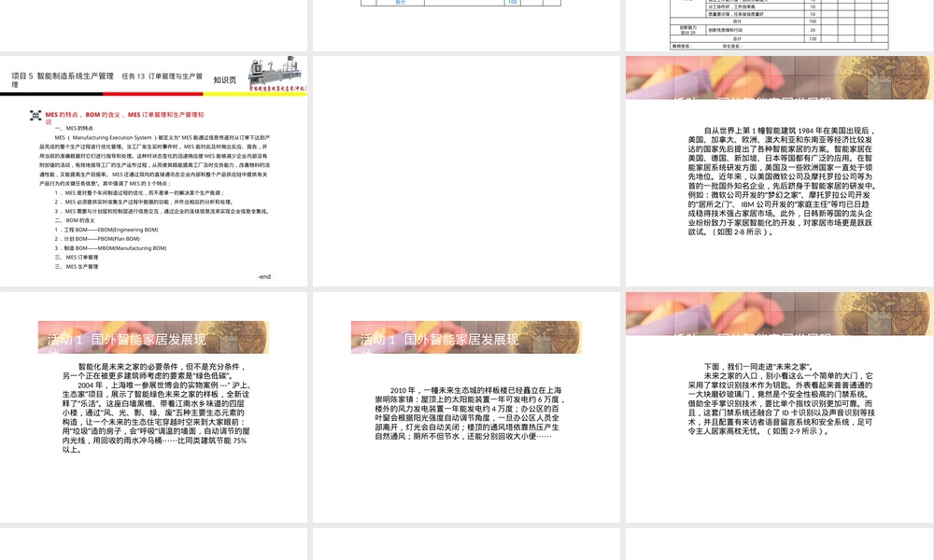934x560 pixels.
Task: Click the line '1．工程 BOM——EBOM(Engineering BOM)'
Action: pos(106,230)
